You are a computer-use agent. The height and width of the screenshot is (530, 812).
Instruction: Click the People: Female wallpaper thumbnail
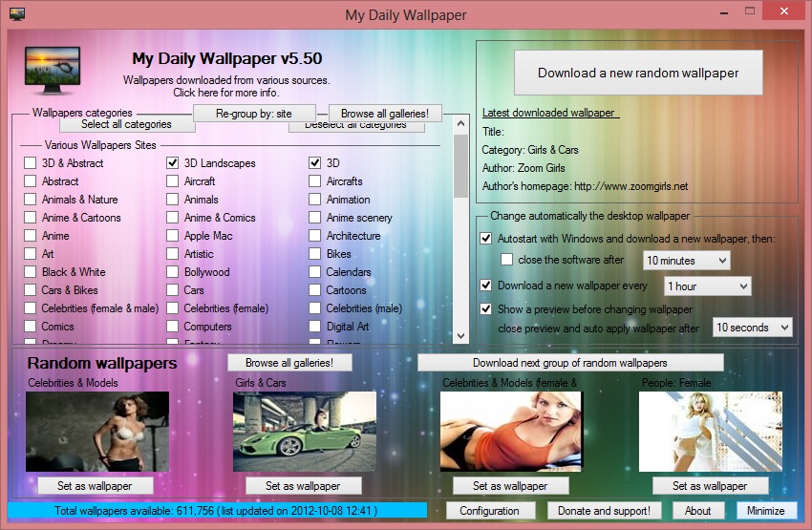pyautogui.click(x=710, y=431)
